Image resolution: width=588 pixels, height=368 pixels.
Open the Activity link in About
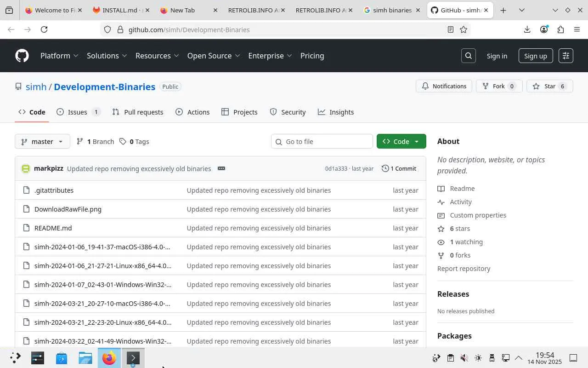(461, 201)
